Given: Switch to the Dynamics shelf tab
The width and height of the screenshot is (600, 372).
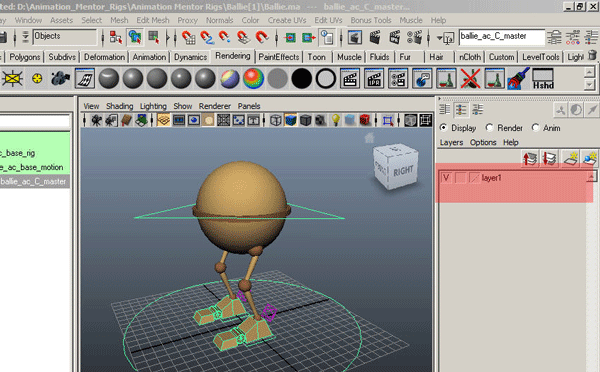Looking at the screenshot, I should pyautogui.click(x=191, y=57).
